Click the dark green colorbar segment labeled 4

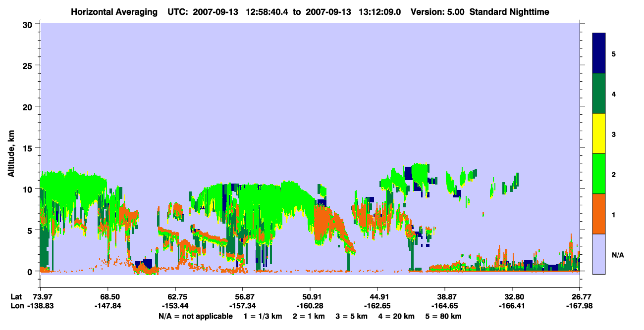pos(599,94)
